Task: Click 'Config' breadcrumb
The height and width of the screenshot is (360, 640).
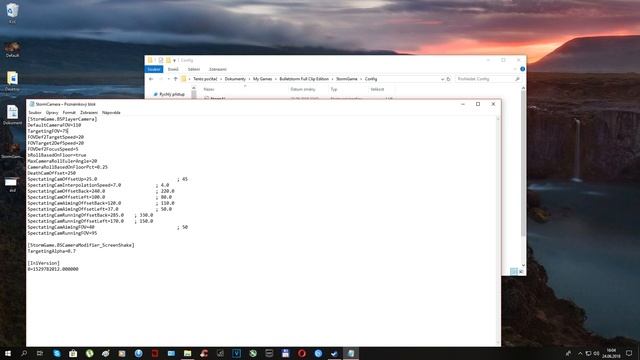Action: click(371, 79)
